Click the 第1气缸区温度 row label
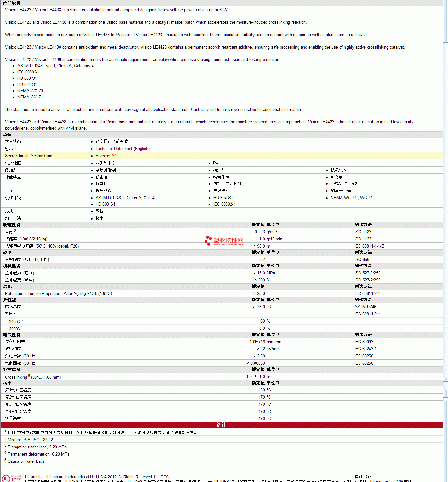The width and height of the screenshot is (448, 482). [x=18, y=390]
